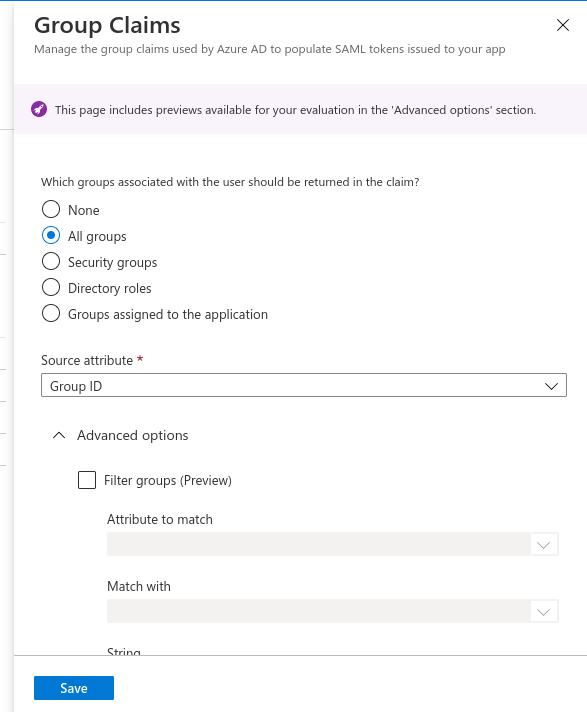Choose Security groups radio option
Viewport: 587px width, 712px height.
(x=51, y=261)
